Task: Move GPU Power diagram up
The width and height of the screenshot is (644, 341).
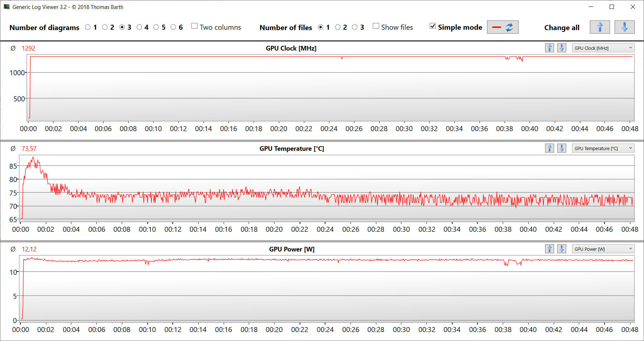Action: click(549, 249)
